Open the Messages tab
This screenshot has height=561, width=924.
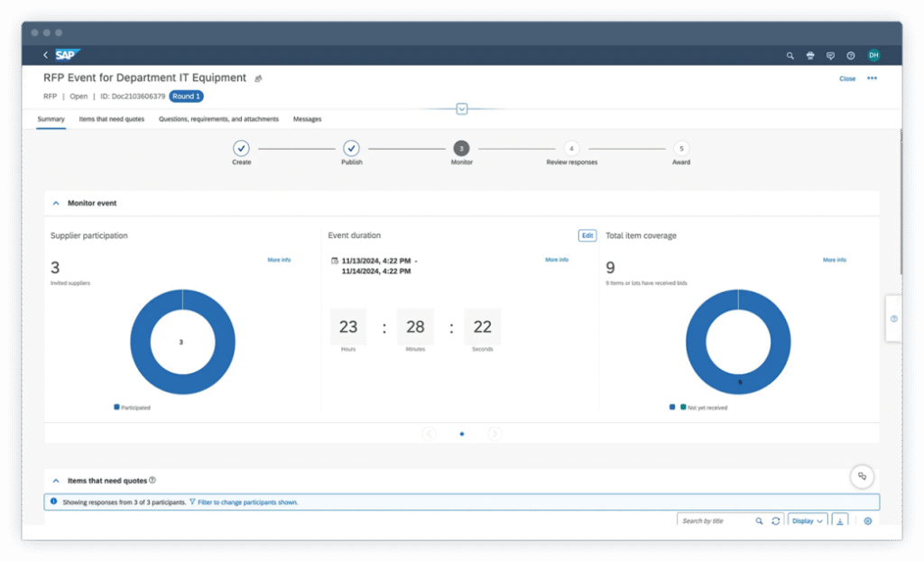[x=307, y=119]
